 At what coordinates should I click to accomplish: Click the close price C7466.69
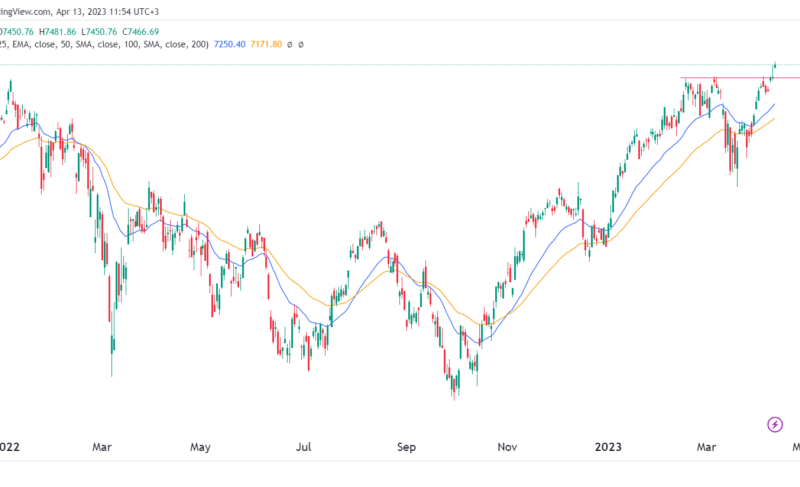[140, 32]
